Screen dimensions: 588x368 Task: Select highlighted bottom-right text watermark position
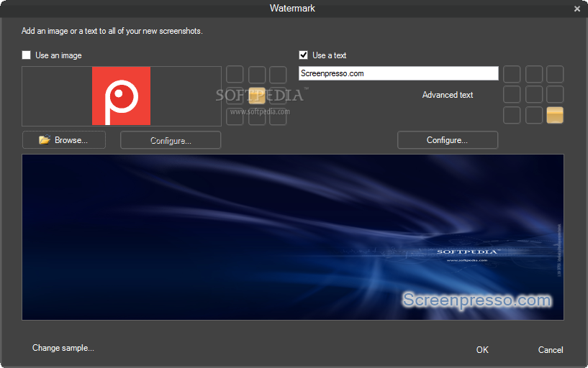click(555, 115)
